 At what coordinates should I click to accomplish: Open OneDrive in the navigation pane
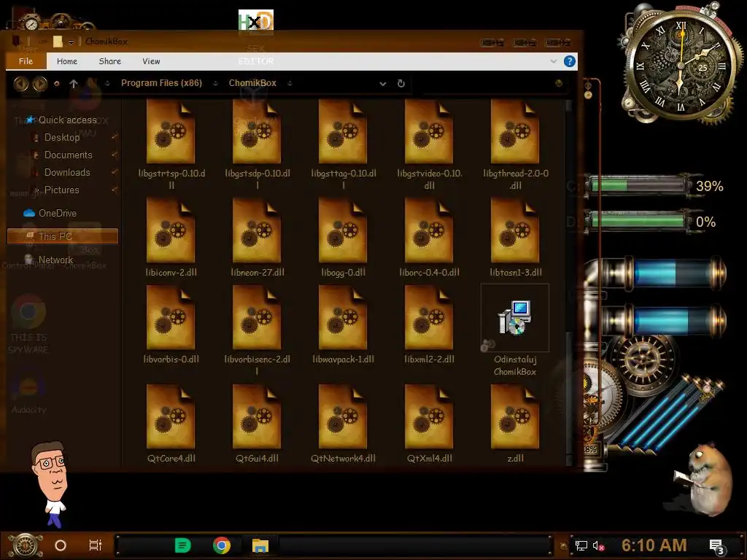50,213
